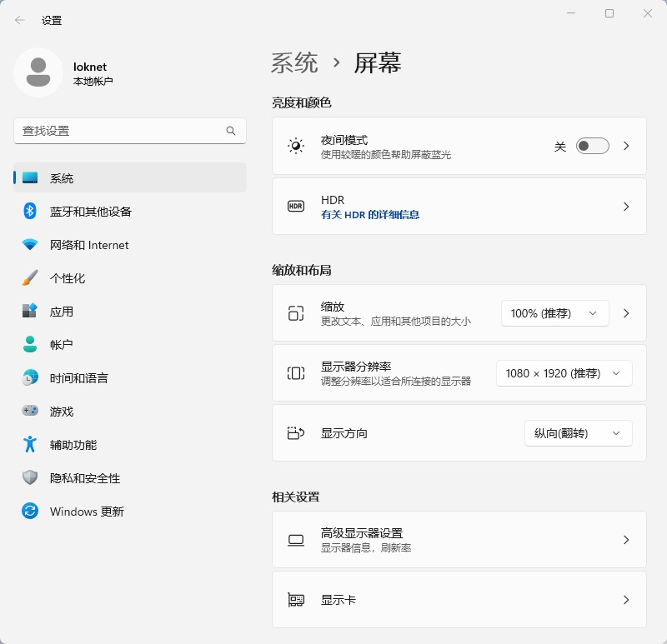Expand the HDR row chevron
667x644 pixels.
626,207
